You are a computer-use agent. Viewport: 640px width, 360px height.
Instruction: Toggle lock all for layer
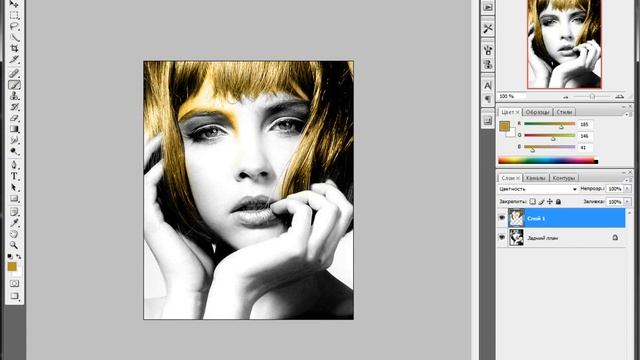(558, 202)
